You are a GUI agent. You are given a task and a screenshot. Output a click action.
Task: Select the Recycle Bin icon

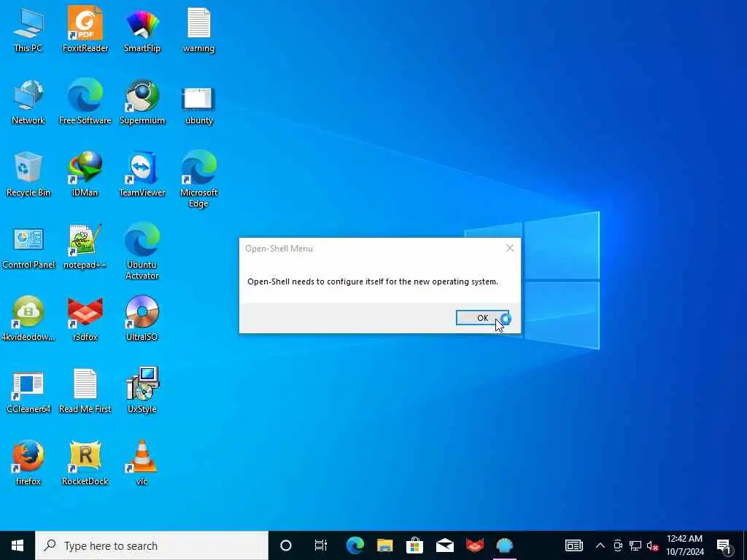coord(28,174)
